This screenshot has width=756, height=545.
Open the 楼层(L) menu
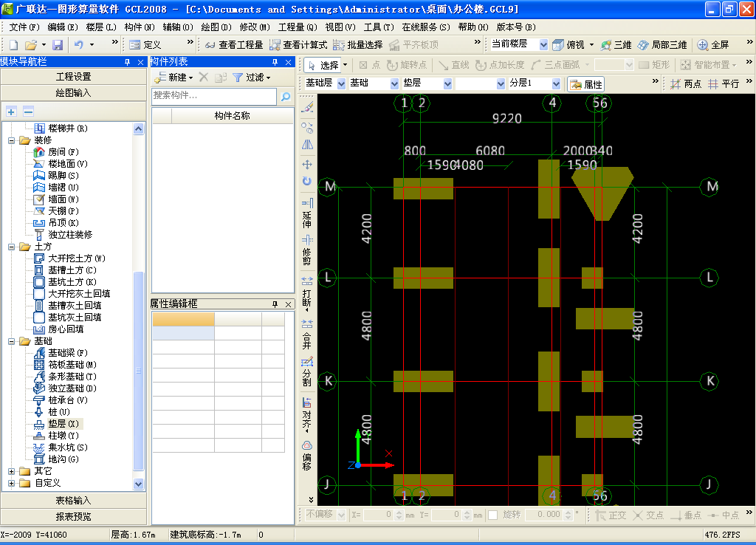[100, 27]
